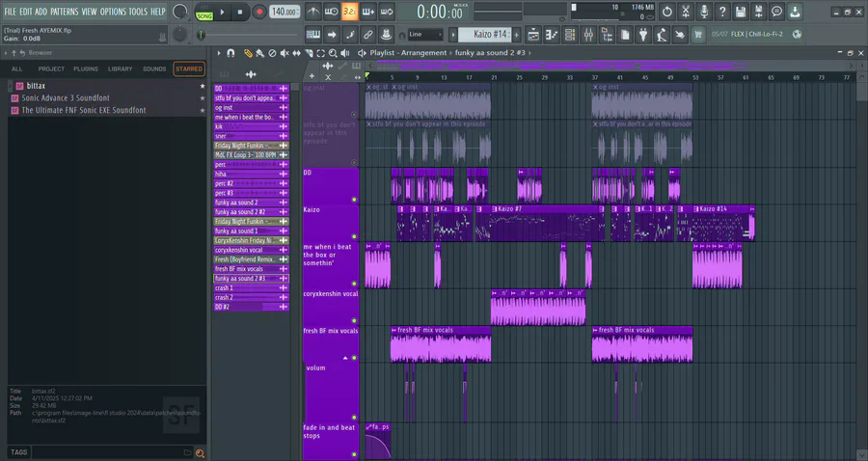The width and height of the screenshot is (868, 461).
Task: Toggle mute on Kaizo track
Action: pos(354,236)
